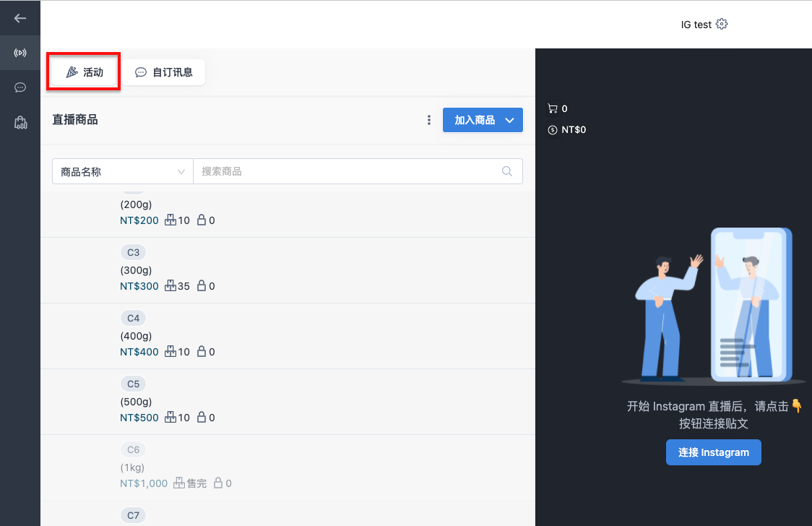The width and height of the screenshot is (812, 526).
Task: Click the lock icon beside NT$200 row
Action: (202, 220)
